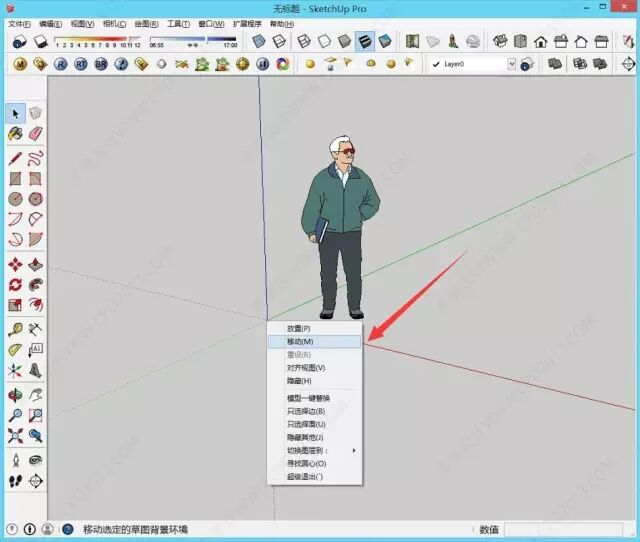Toggle Back Edges style
The height and width of the screenshot is (542, 640).
pyautogui.click(x=280, y=41)
